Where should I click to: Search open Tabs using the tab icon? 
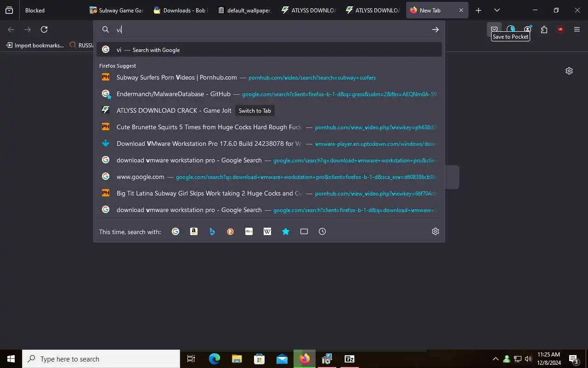pyautogui.click(x=304, y=231)
